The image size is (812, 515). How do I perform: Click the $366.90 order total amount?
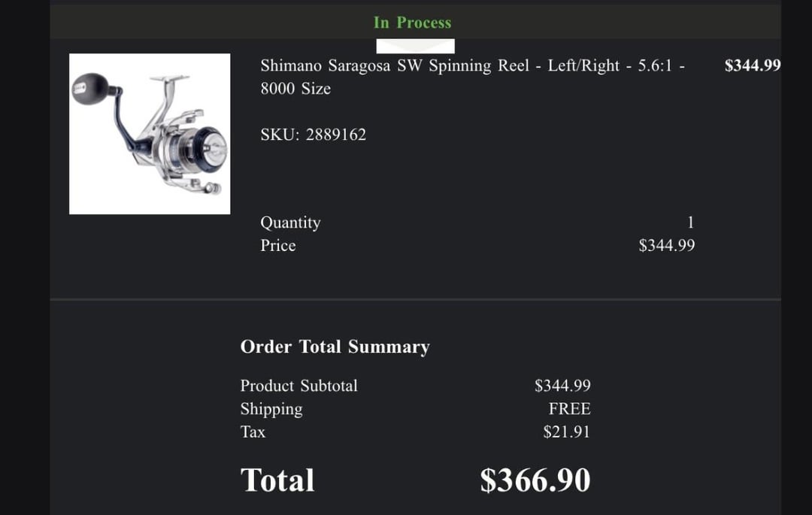535,480
